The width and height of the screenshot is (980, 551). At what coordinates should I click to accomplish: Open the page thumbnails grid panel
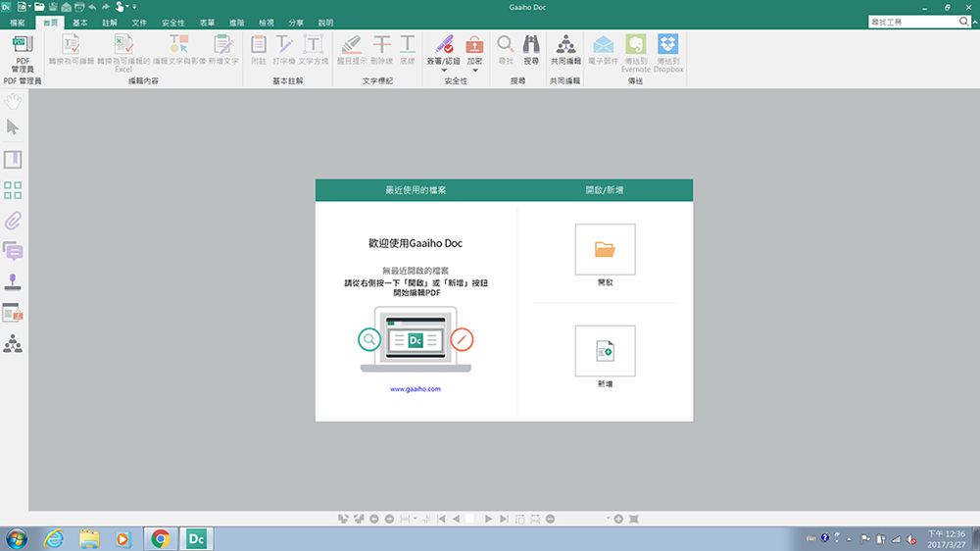(x=13, y=190)
